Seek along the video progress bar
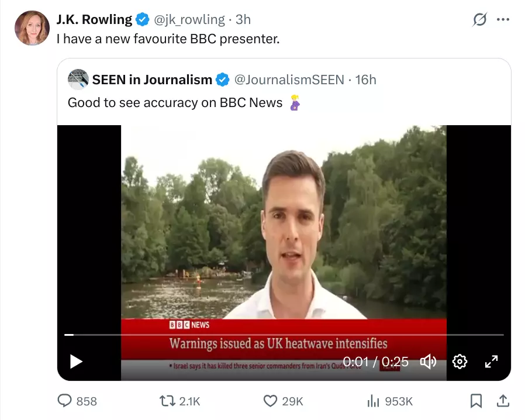Image resolution: width=525 pixels, height=420 pixels. (284, 335)
